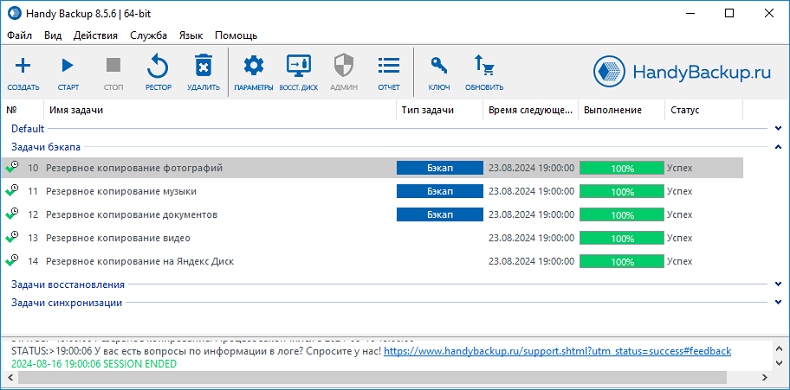Screen dimensions: 790x390
Task: Click the status icon of task 11
Action: click(x=12, y=191)
